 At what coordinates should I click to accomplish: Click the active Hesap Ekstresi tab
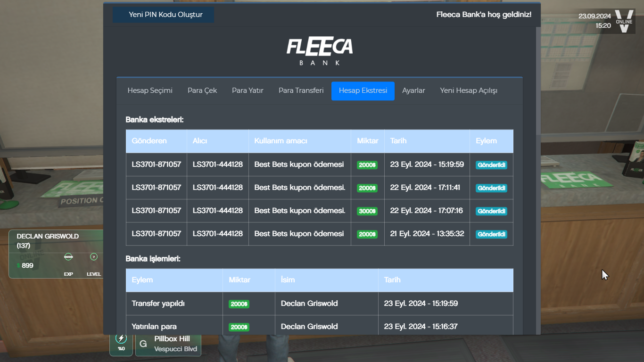tap(363, 90)
